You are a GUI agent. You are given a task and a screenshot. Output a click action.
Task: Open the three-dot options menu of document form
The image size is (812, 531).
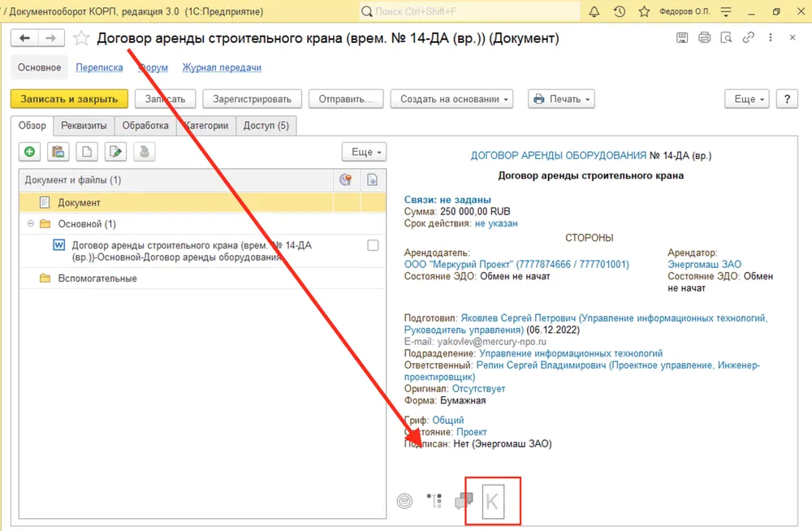771,37
